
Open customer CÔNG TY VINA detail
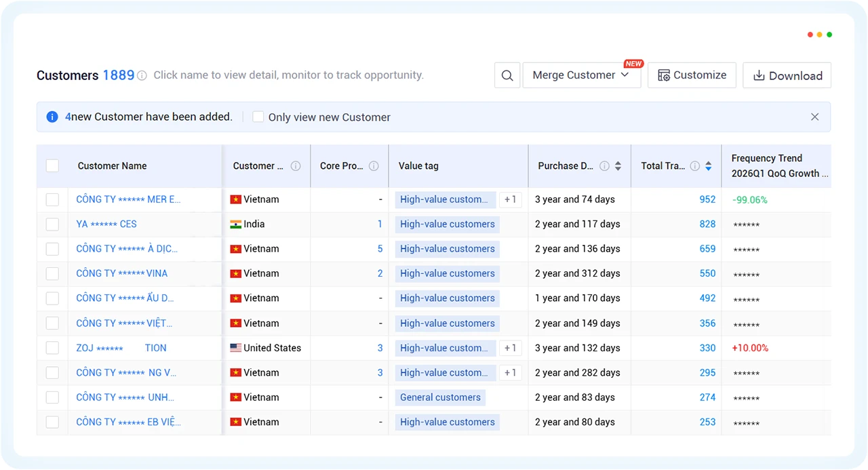click(x=122, y=273)
